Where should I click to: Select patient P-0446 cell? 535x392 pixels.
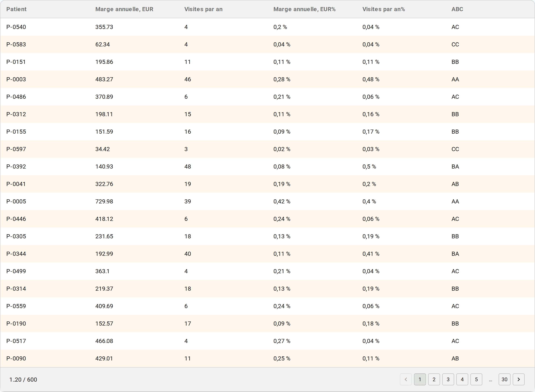pos(16,219)
